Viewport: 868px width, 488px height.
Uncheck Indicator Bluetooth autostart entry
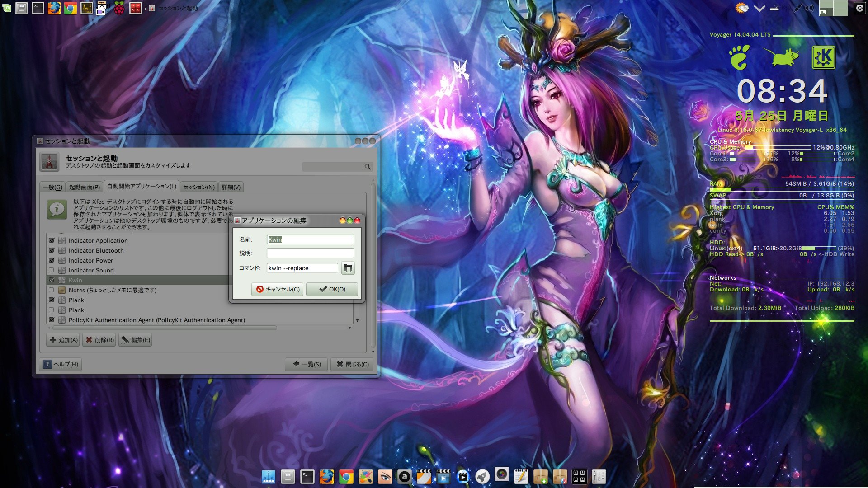pyautogui.click(x=52, y=250)
